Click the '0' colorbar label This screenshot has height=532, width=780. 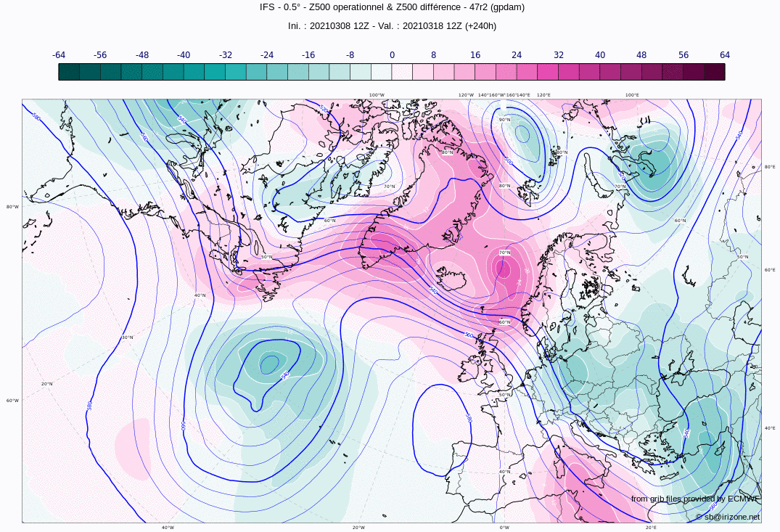392,54
